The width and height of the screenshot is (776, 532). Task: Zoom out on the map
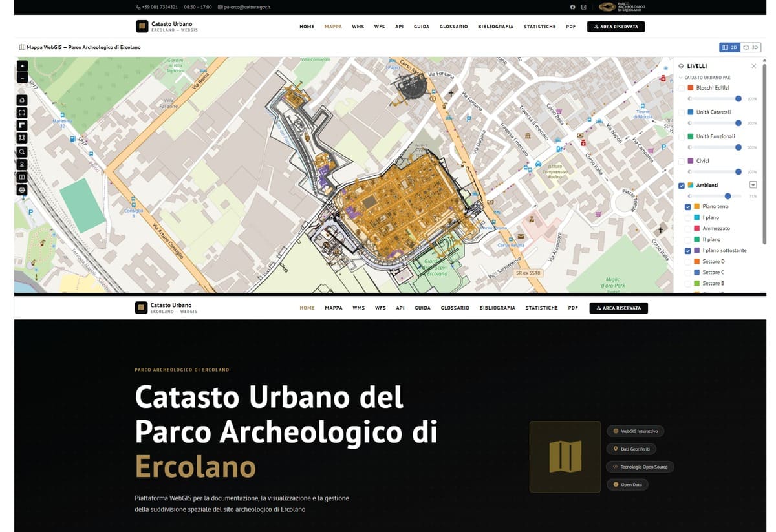coord(22,78)
